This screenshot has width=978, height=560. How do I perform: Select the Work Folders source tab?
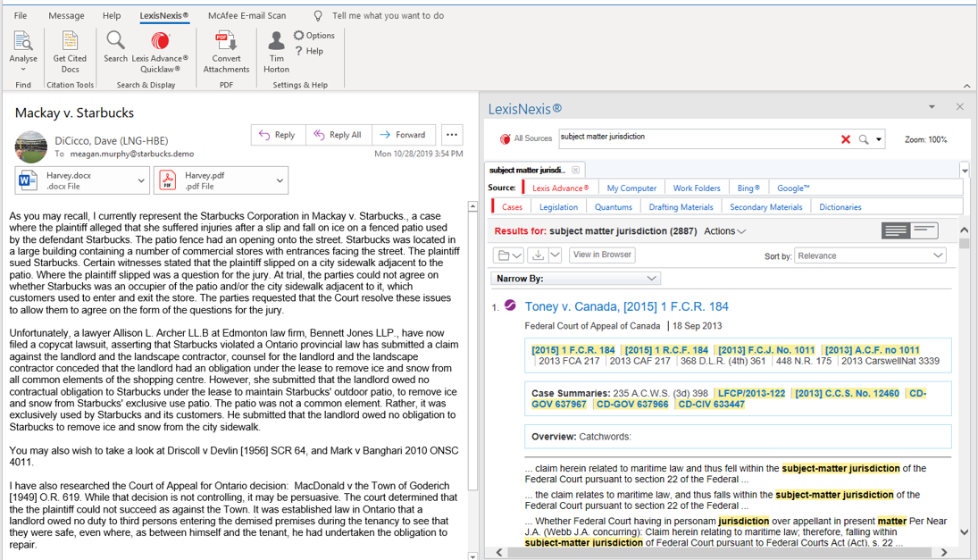(x=696, y=188)
